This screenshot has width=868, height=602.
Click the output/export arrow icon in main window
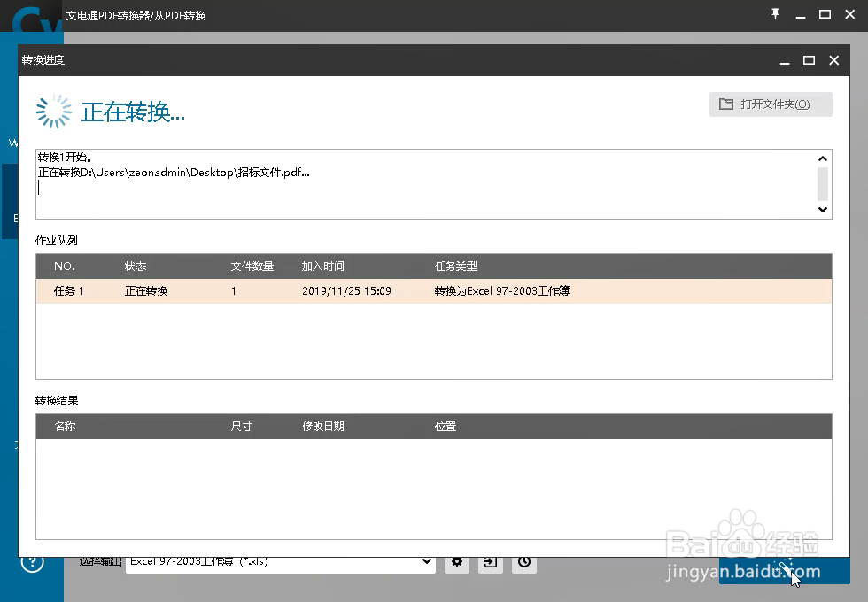click(491, 562)
